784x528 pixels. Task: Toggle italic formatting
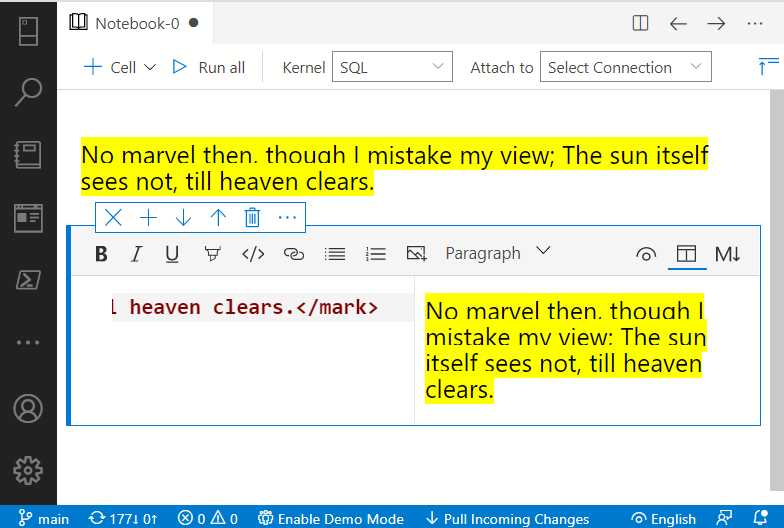click(x=136, y=254)
